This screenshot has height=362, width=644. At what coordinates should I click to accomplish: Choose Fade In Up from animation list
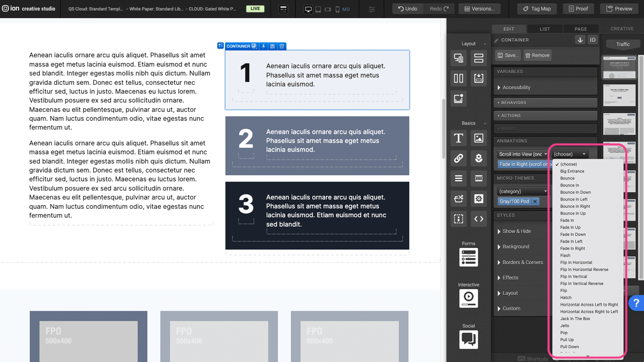[570, 227]
